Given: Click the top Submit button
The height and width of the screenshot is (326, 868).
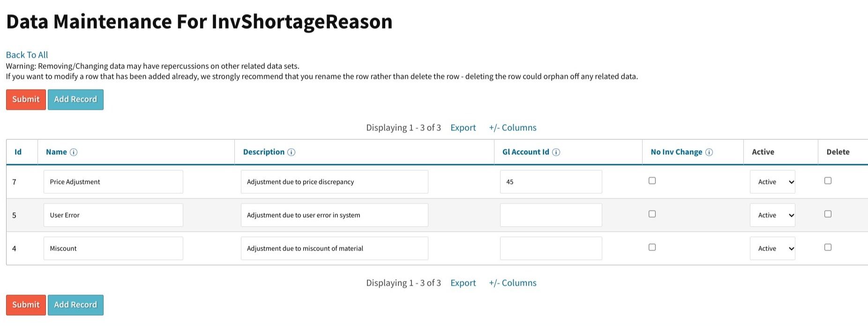Looking at the screenshot, I should pyautogui.click(x=26, y=99).
